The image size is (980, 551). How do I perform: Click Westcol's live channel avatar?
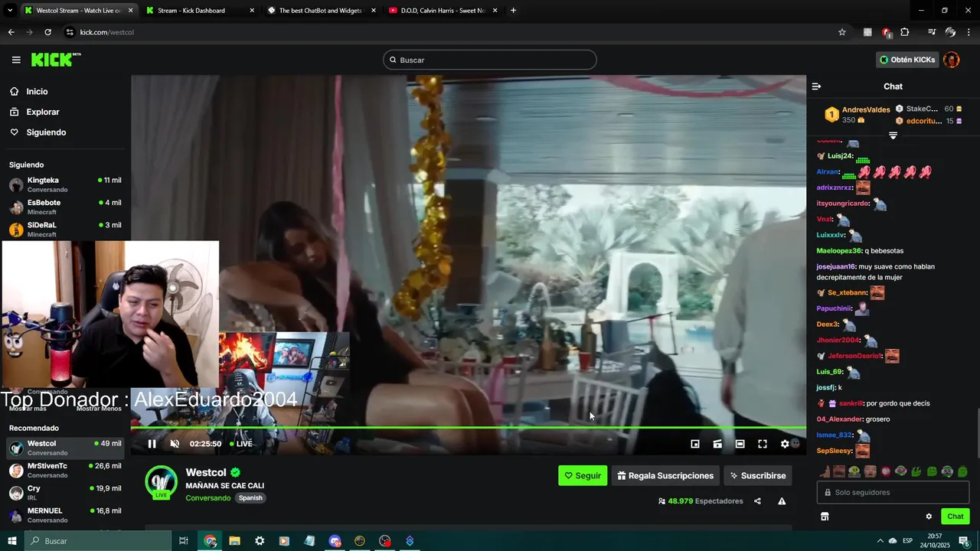(x=161, y=482)
